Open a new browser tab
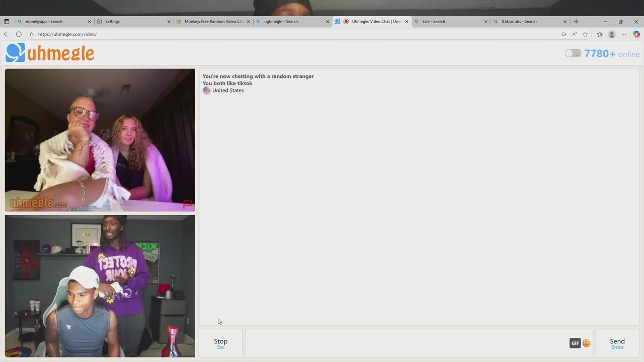Image resolution: width=644 pixels, height=362 pixels. coord(576,22)
